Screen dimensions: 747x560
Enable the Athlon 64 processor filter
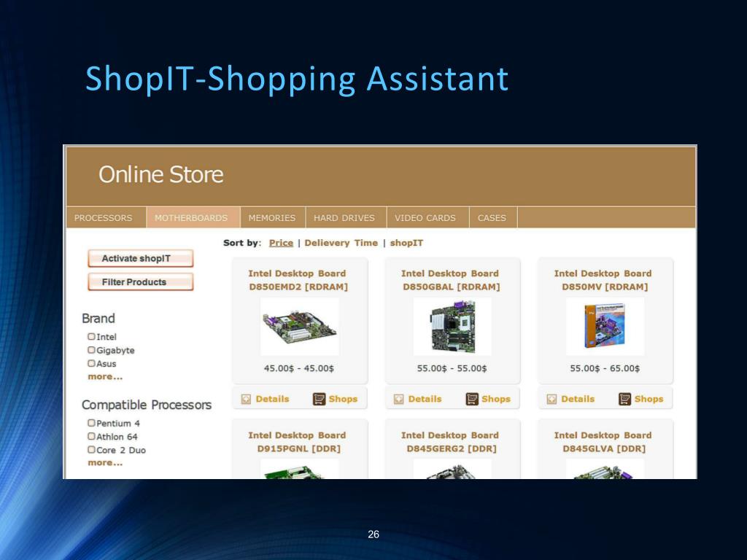91,436
